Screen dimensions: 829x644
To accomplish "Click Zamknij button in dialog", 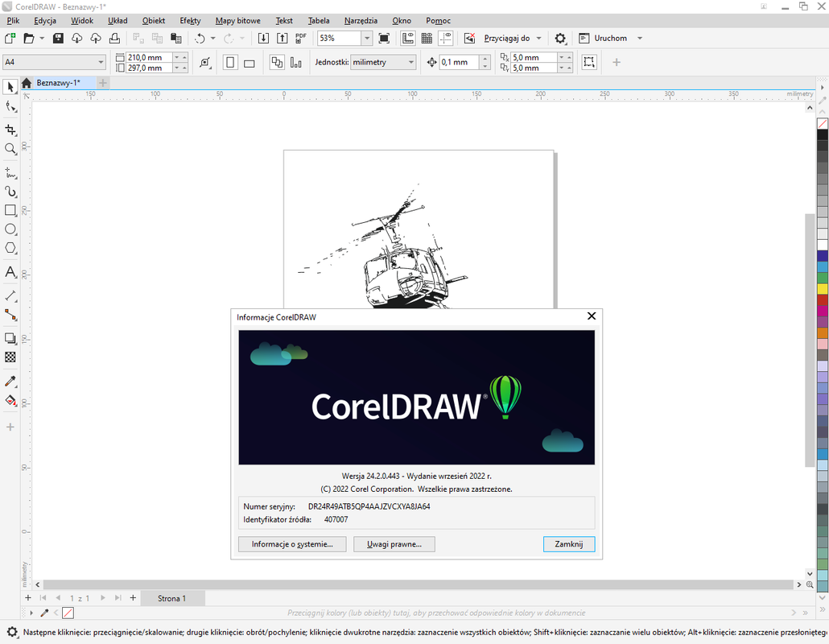I will coord(569,544).
